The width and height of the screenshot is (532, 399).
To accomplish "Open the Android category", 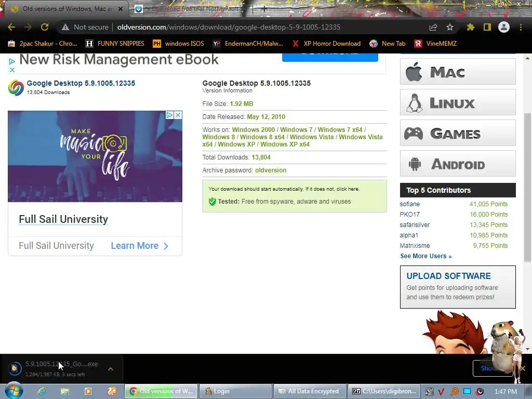I will coord(458,164).
